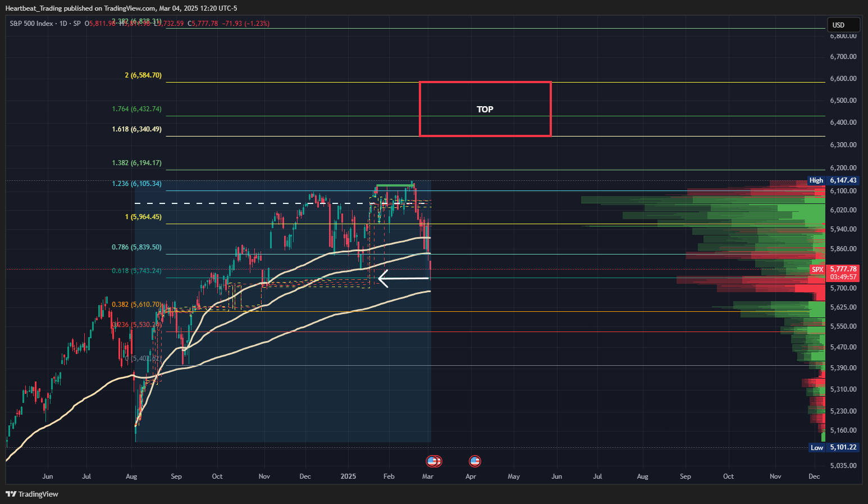Click the 5,230.00 price axis label
868x504 pixels.
point(843,411)
